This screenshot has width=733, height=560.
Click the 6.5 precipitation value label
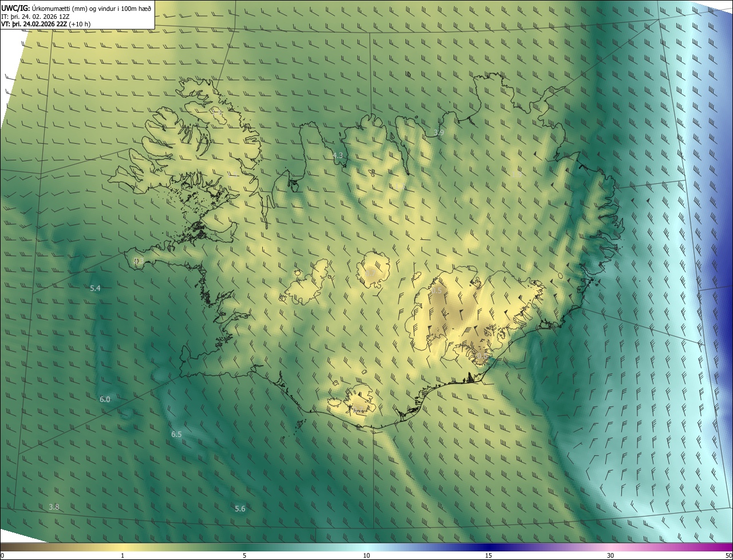pos(176,435)
